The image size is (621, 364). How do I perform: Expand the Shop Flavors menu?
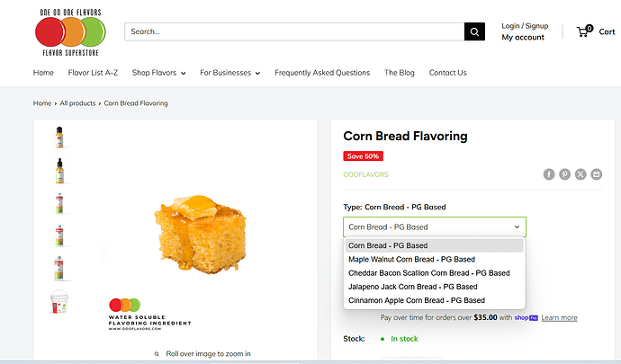pyautogui.click(x=158, y=73)
